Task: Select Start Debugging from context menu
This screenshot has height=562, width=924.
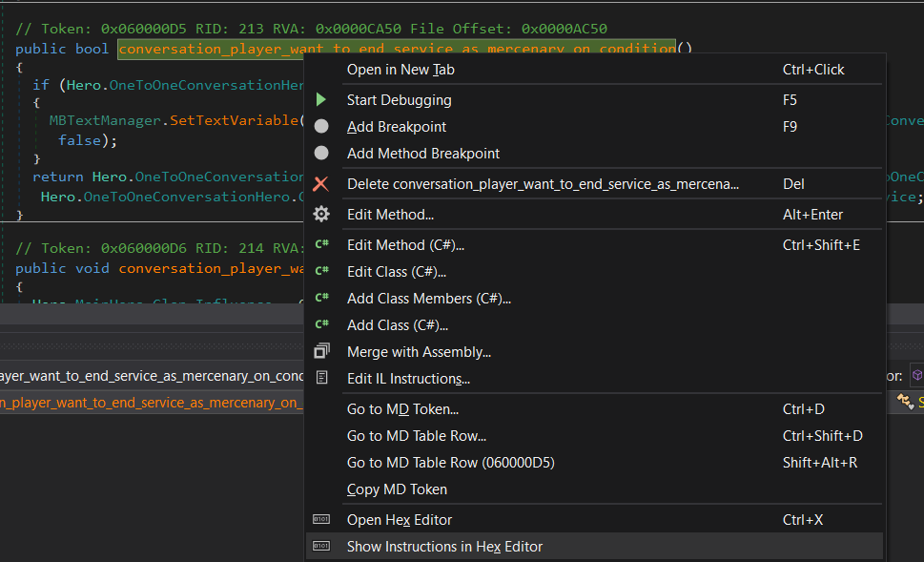Action: tap(594, 99)
